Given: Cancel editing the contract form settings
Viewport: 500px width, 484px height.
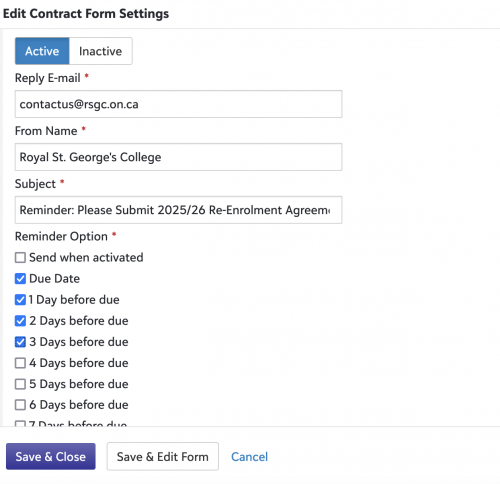Looking at the screenshot, I should pyautogui.click(x=249, y=457).
